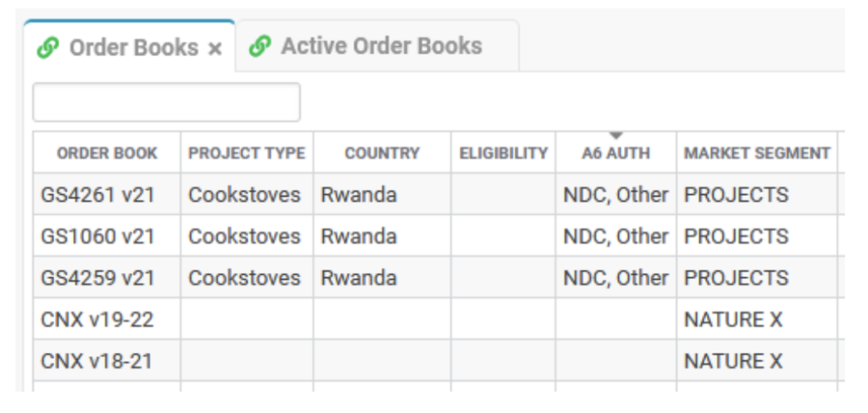Click the ELIGIBILITY column header
This screenshot has width=868, height=413.
(x=504, y=153)
